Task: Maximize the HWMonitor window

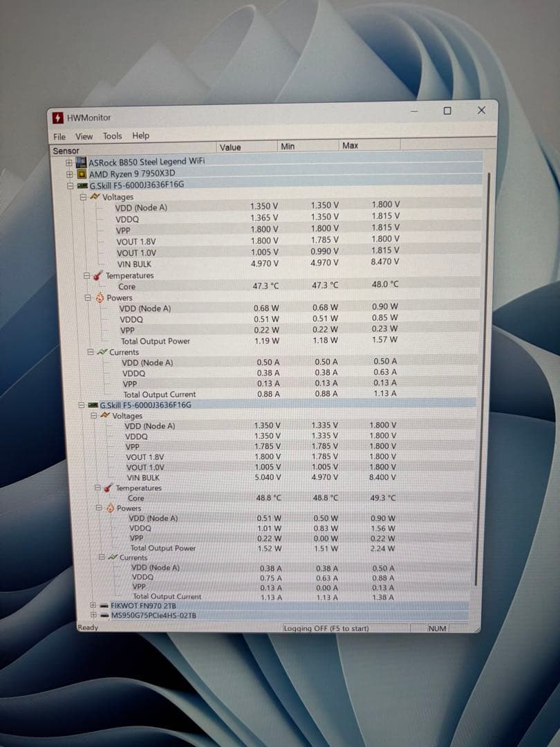Action: (x=447, y=111)
